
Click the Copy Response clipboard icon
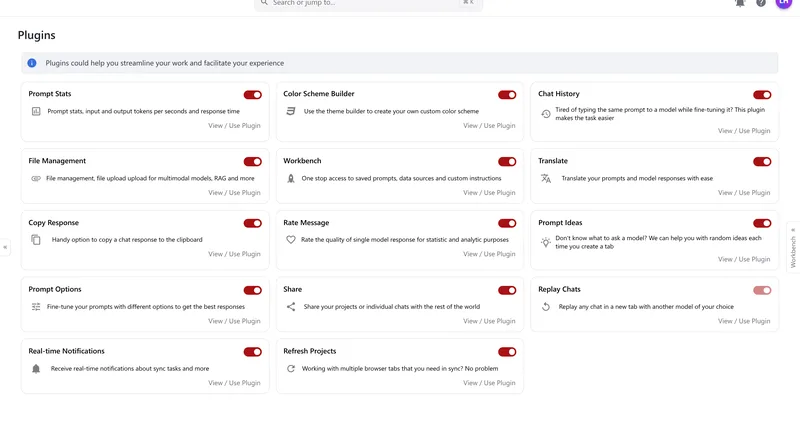(x=36, y=240)
